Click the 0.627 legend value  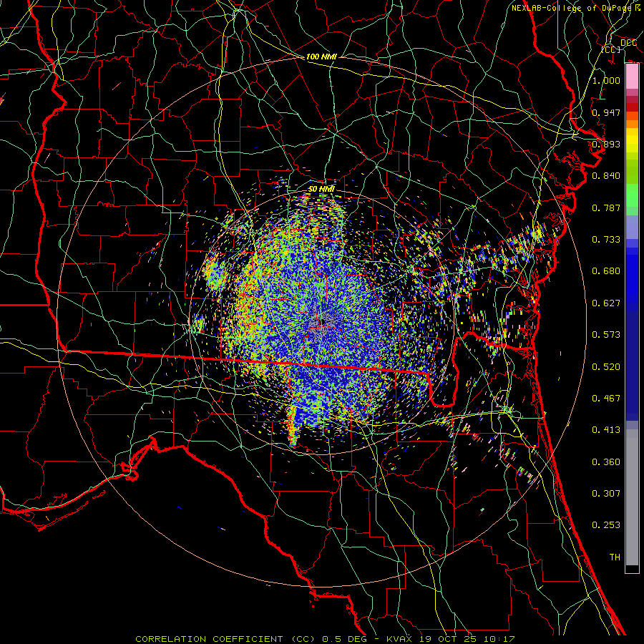(606, 303)
